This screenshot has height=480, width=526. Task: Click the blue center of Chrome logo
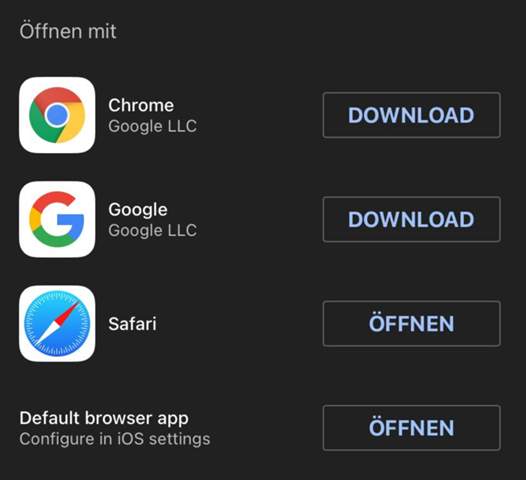[x=57, y=115]
